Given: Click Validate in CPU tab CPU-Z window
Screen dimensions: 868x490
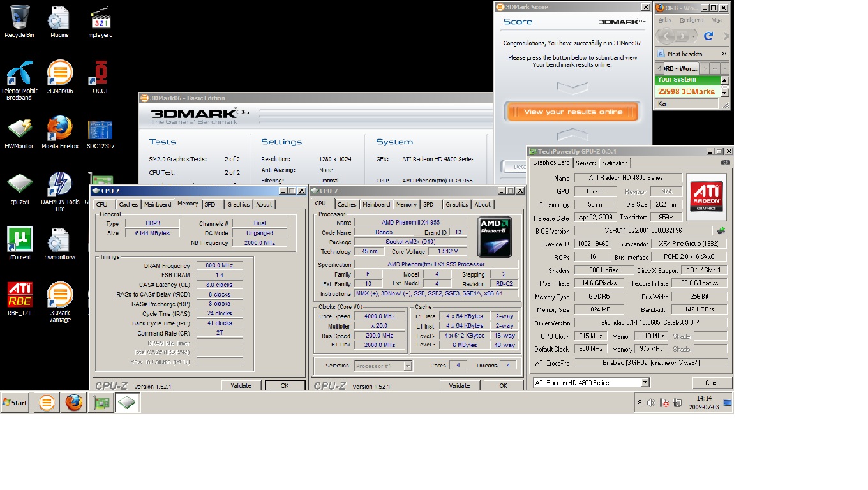Looking at the screenshot, I should coord(460,385).
